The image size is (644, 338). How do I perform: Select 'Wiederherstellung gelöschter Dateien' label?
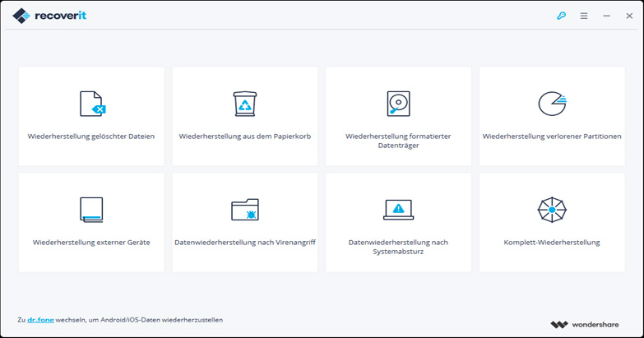(x=91, y=137)
